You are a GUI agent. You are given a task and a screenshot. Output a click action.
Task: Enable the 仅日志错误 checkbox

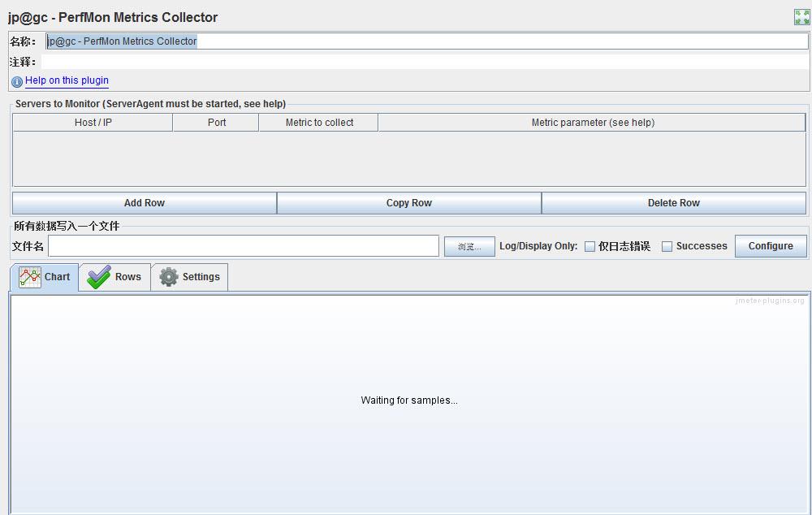[590, 247]
